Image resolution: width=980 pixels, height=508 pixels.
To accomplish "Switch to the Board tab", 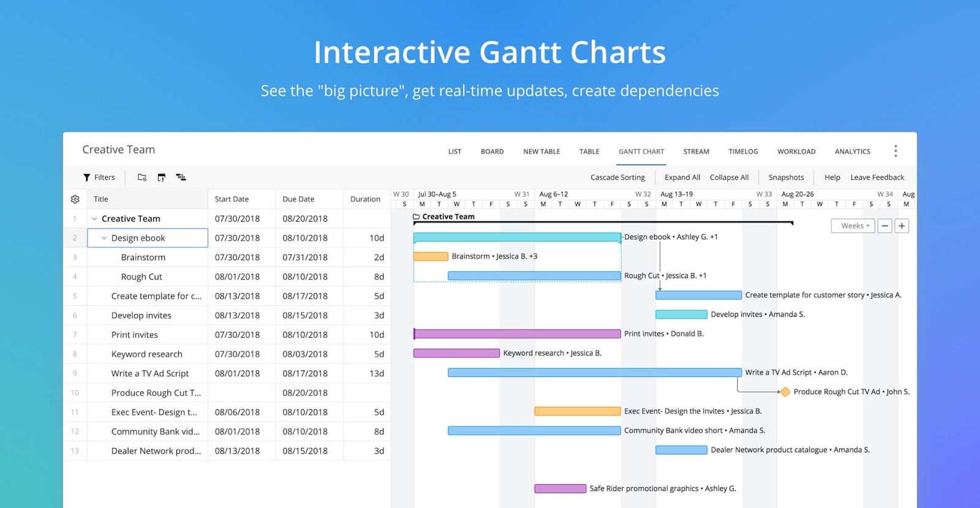I will coord(492,152).
